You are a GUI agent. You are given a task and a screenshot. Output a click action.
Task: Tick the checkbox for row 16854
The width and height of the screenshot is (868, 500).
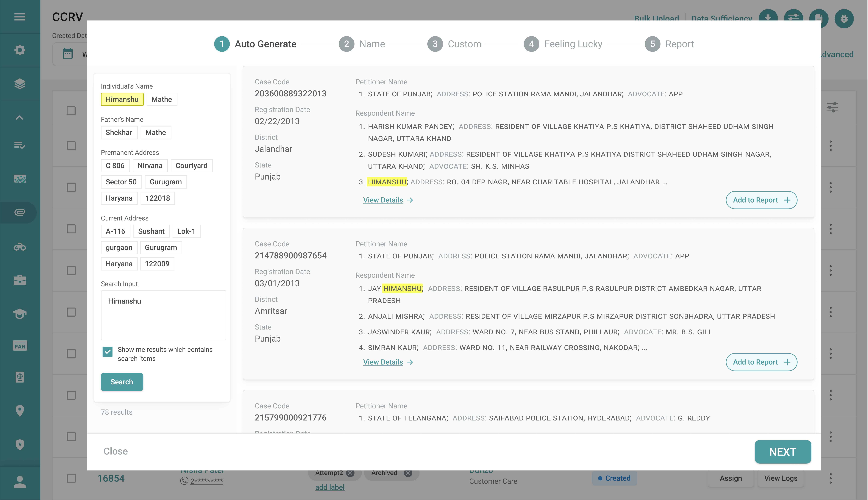[71, 478]
